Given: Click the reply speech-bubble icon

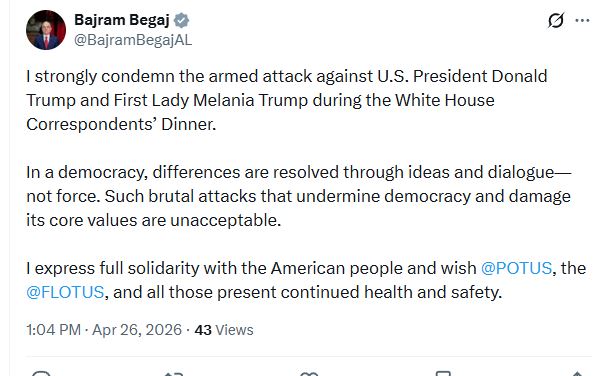Looking at the screenshot, I should pos(41,373).
